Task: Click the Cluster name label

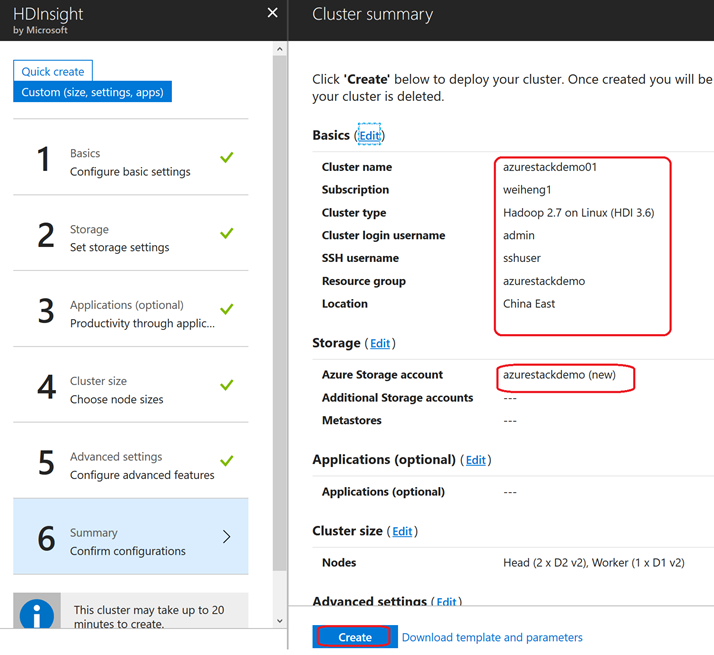Action: pyautogui.click(x=357, y=167)
